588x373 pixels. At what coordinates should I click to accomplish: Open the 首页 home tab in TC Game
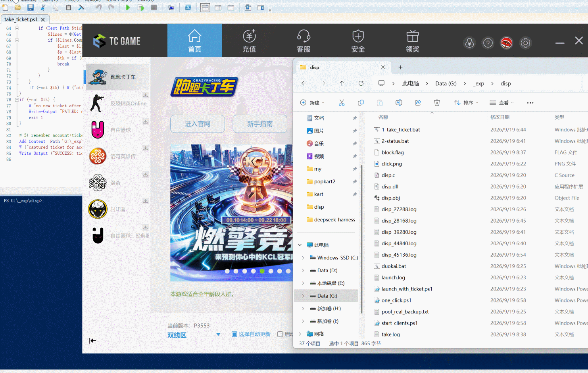tap(194, 40)
